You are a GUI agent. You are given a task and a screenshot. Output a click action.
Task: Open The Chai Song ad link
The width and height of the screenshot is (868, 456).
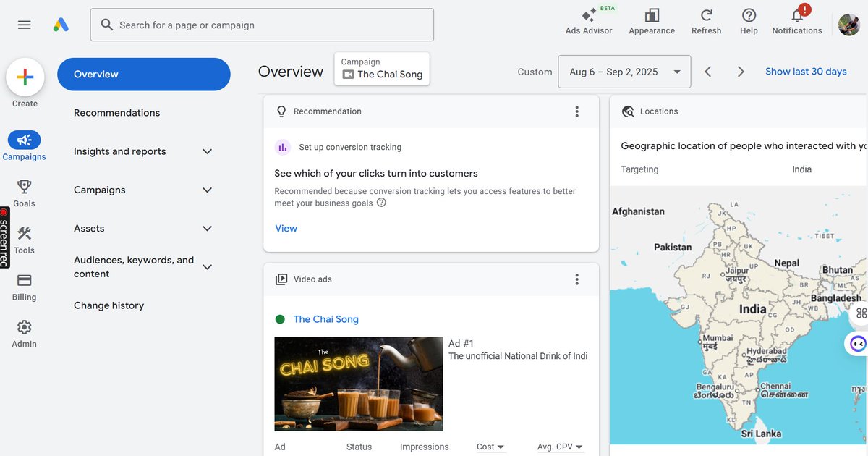pyautogui.click(x=325, y=319)
